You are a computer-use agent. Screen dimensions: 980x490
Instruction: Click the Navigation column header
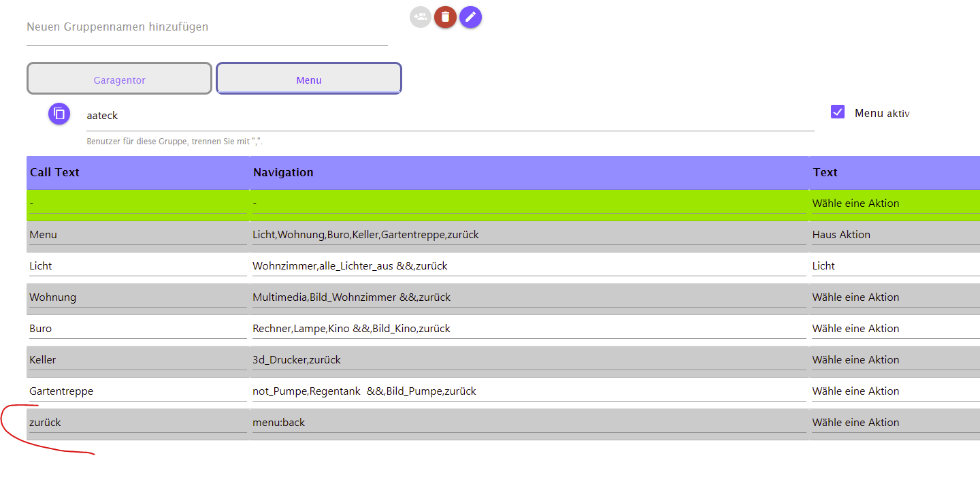(x=529, y=173)
